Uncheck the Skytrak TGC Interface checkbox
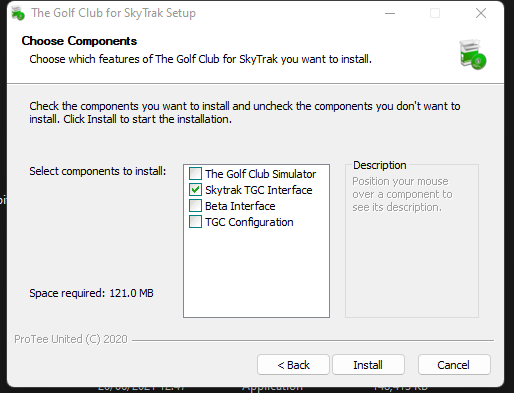 195,190
